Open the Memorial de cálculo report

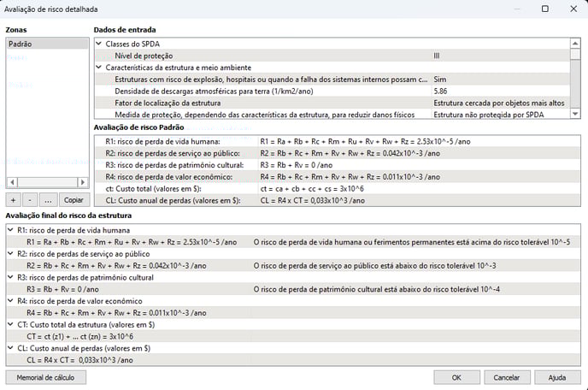[46, 378]
